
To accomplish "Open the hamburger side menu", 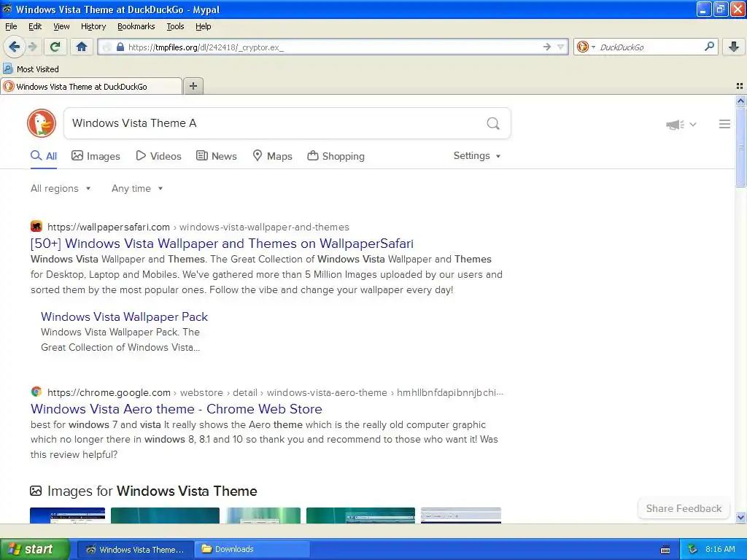I will (x=724, y=124).
